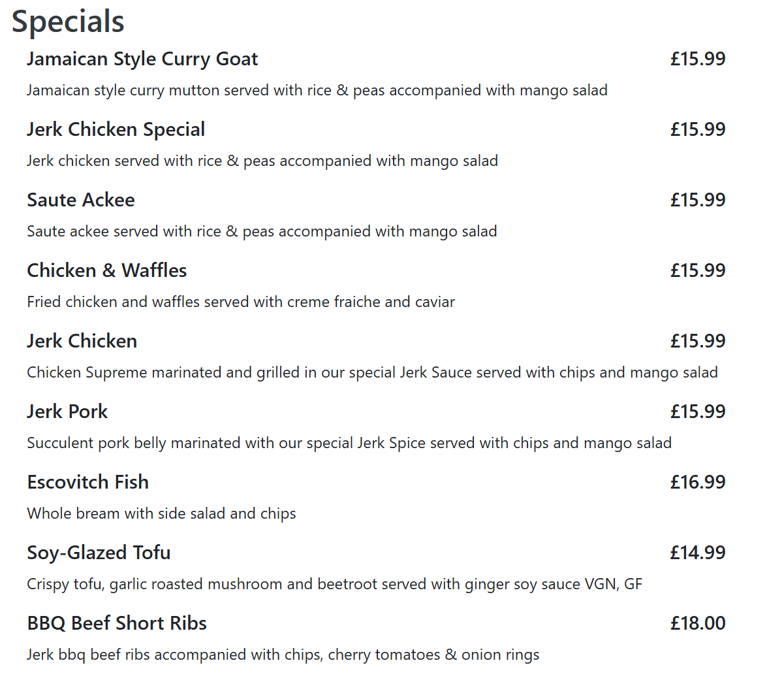
Task: Click the Specials section heading
Action: [68, 22]
